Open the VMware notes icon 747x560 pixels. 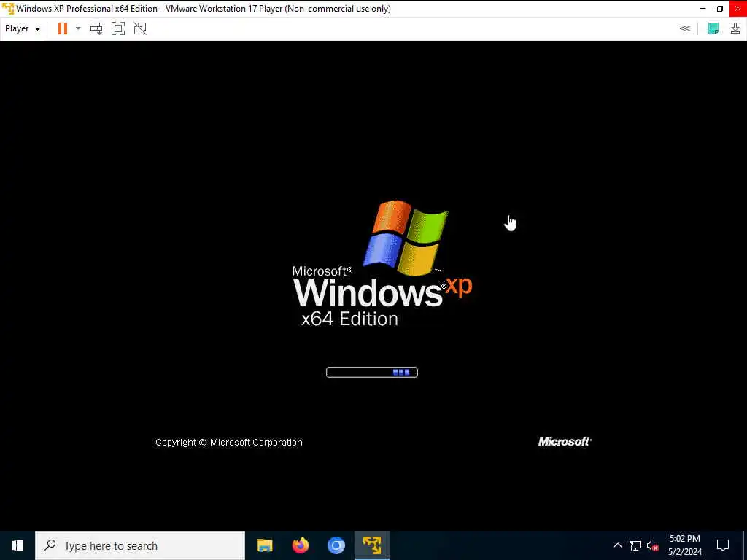click(713, 28)
